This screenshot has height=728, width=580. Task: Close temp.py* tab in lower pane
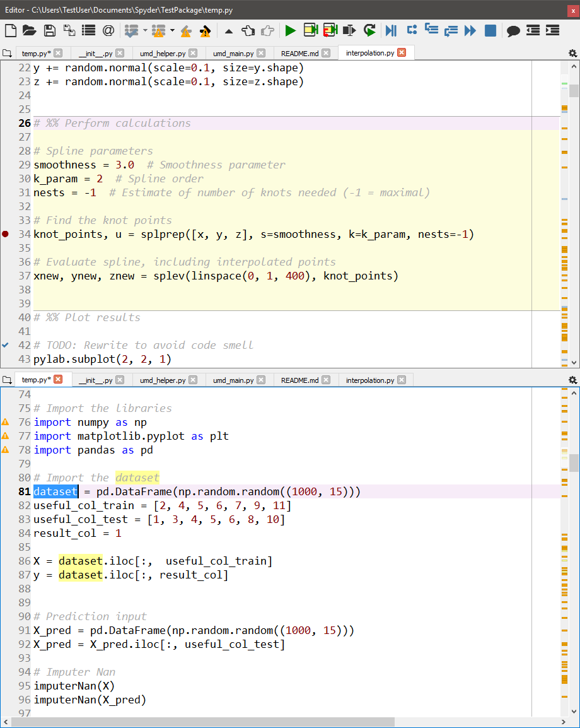(x=58, y=379)
